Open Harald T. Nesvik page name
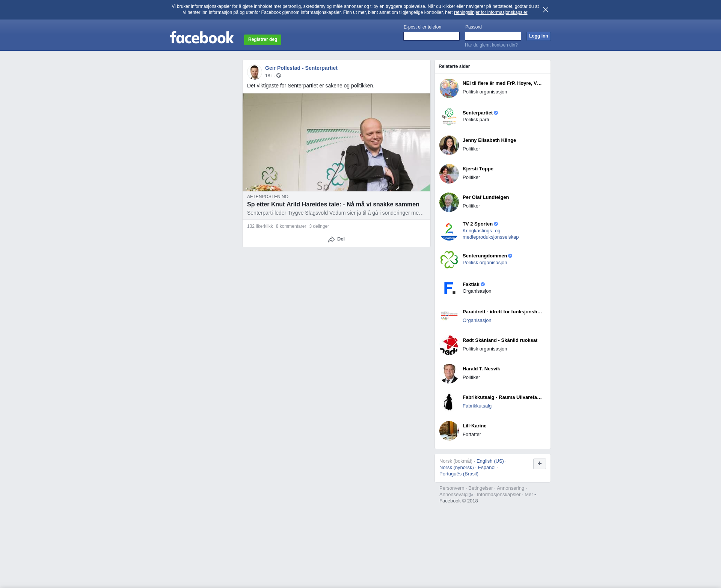 [x=481, y=369]
